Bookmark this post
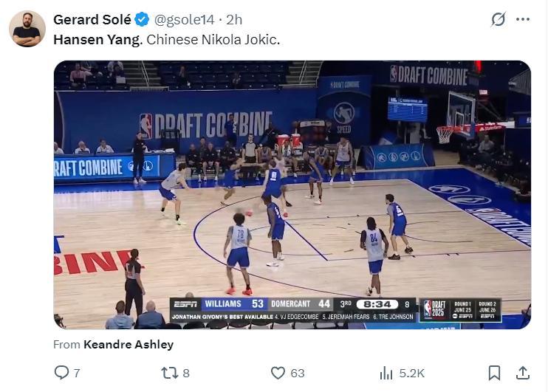Viewport: 548px width, 392px height. 494,373
